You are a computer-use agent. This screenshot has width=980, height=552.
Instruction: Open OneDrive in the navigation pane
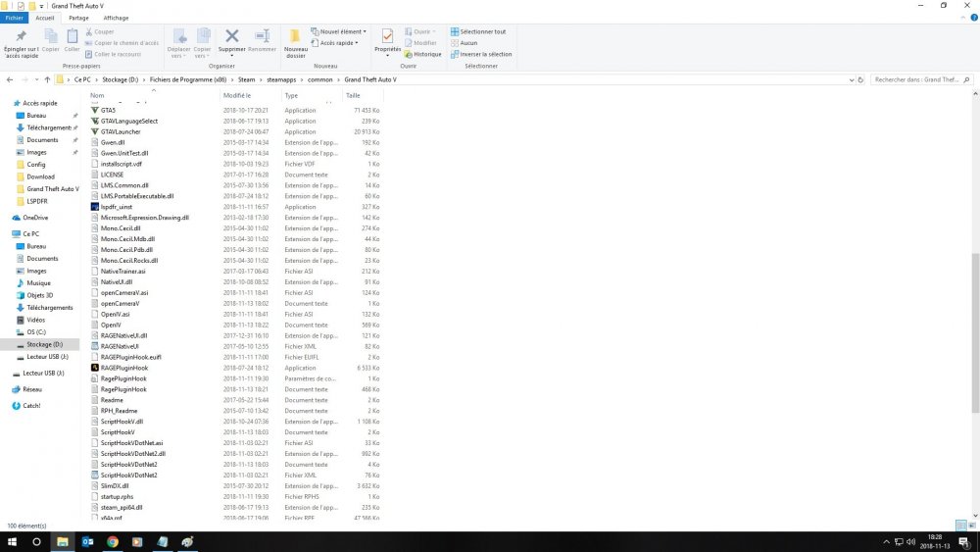35,218
